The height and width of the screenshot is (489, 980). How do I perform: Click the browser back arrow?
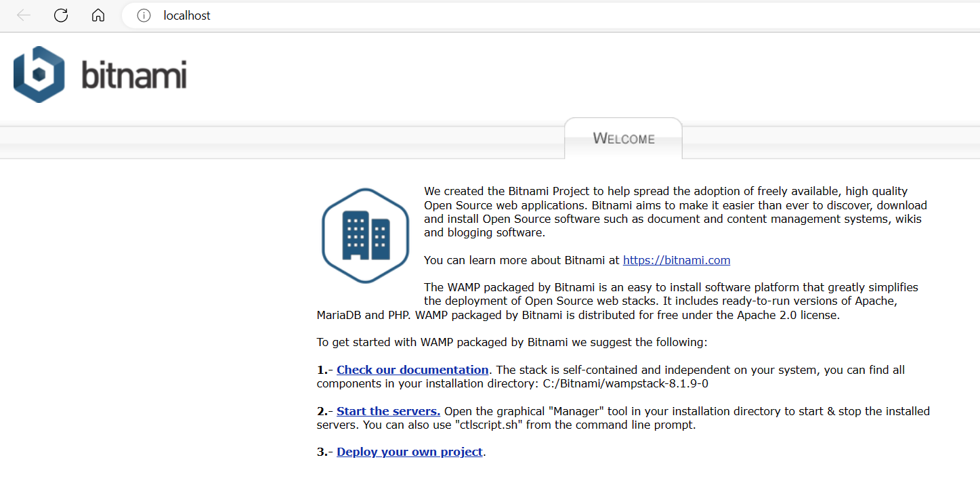pyautogui.click(x=24, y=16)
